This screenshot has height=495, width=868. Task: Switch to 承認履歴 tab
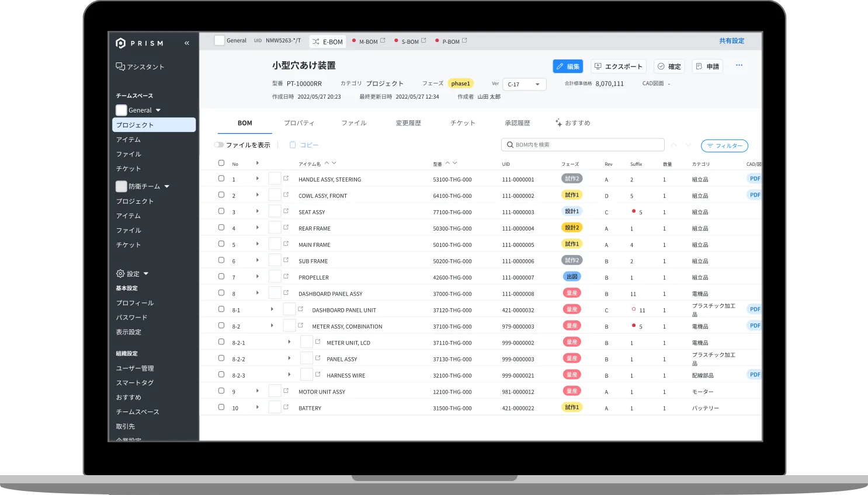[x=518, y=123]
